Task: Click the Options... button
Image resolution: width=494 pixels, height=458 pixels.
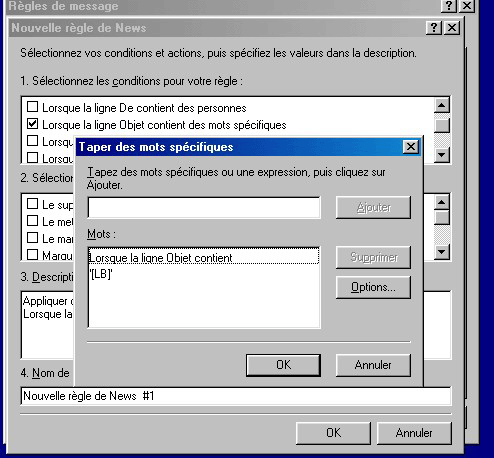Action: click(373, 287)
